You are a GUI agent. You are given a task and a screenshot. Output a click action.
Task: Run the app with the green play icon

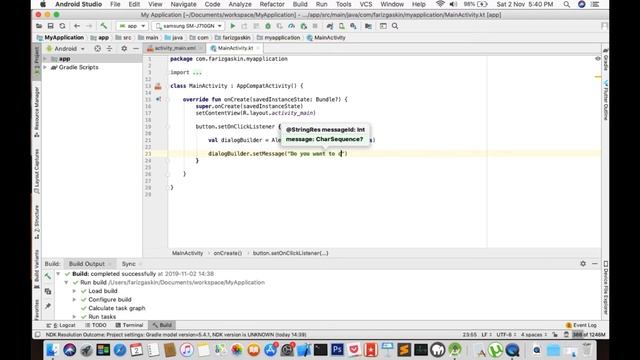[x=233, y=26]
